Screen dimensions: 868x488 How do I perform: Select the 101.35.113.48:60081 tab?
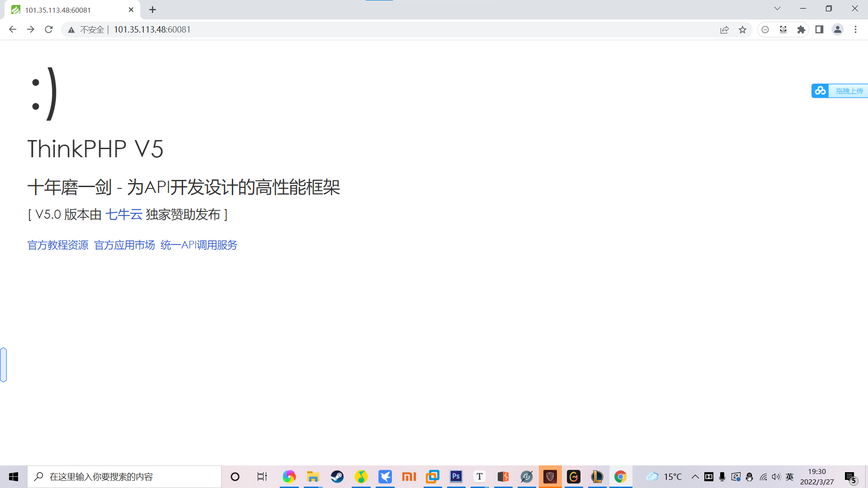click(59, 10)
